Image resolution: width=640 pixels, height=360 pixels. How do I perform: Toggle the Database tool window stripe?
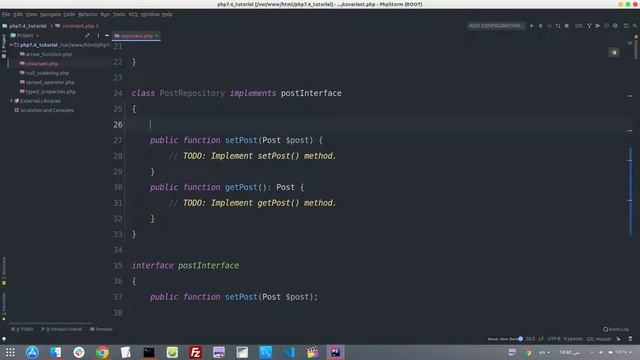(636, 47)
